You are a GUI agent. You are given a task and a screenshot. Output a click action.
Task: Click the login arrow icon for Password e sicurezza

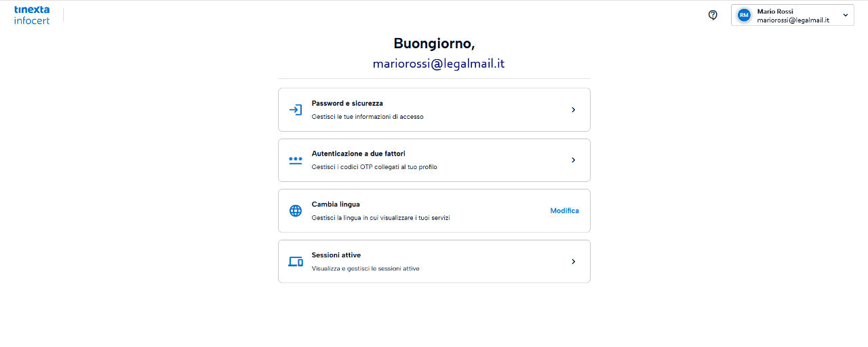coord(296,110)
